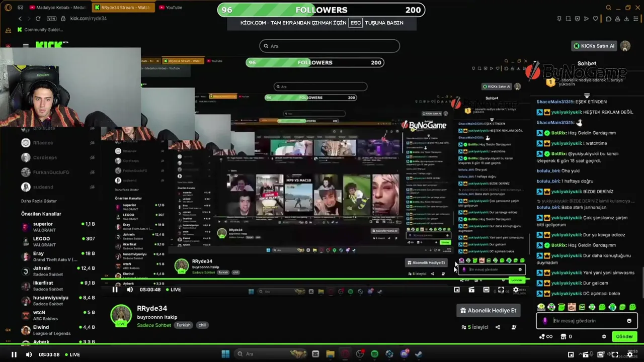This screenshot has width=644, height=362.
Task: Click the topmost Kick search field Ara
Action: (x=330, y=46)
